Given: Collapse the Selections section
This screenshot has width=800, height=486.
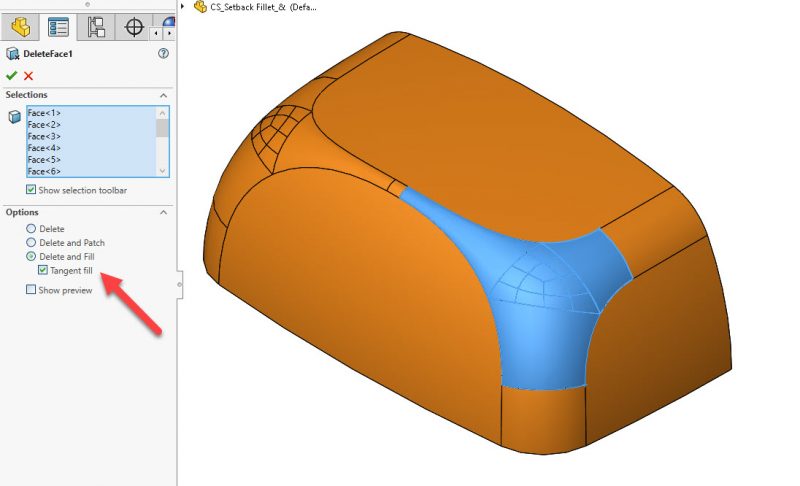Looking at the screenshot, I should [163, 95].
